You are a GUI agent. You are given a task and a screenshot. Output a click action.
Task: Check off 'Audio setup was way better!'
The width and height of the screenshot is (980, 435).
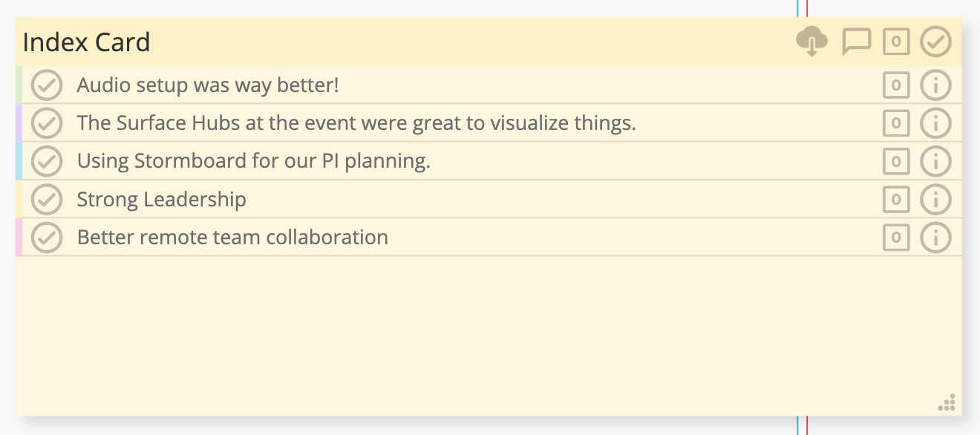coord(47,85)
